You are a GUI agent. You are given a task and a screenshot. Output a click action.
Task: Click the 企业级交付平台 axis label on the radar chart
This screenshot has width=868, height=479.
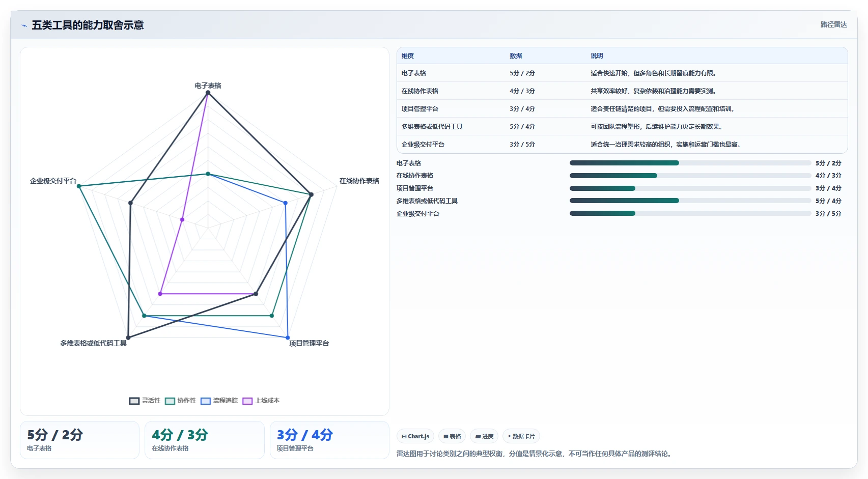click(53, 181)
